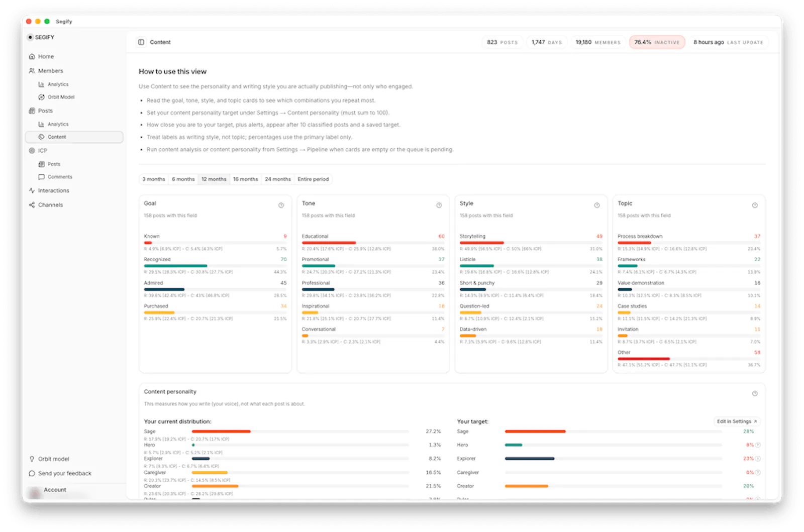Image resolution: width=804 pixels, height=532 pixels.
Task: Click the Process breakdown topic row
Action: pos(688,242)
